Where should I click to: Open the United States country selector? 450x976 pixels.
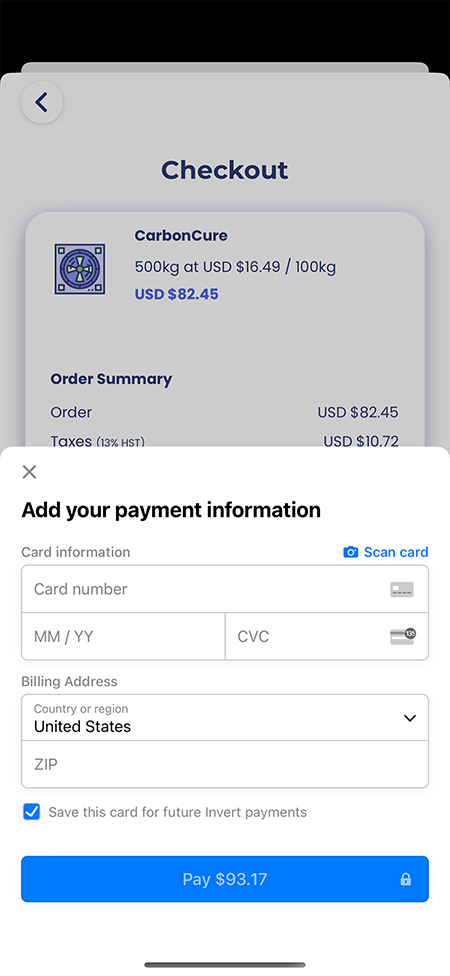(x=225, y=718)
